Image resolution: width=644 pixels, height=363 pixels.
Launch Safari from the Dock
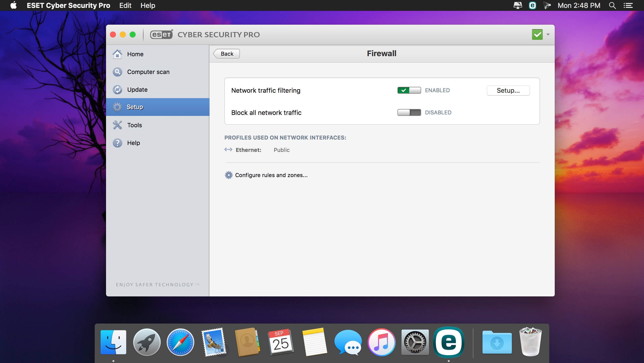180,342
